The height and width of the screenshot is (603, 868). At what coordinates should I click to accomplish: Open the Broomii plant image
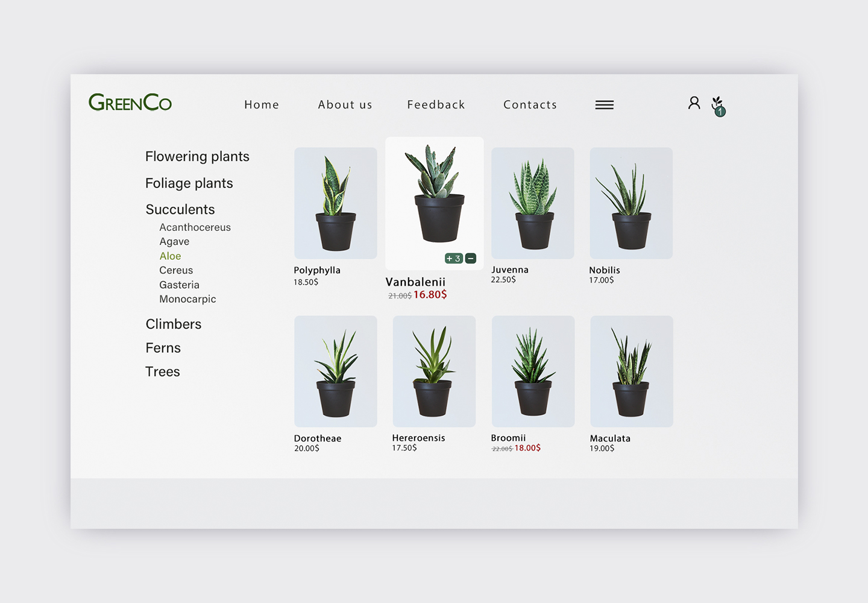(533, 371)
